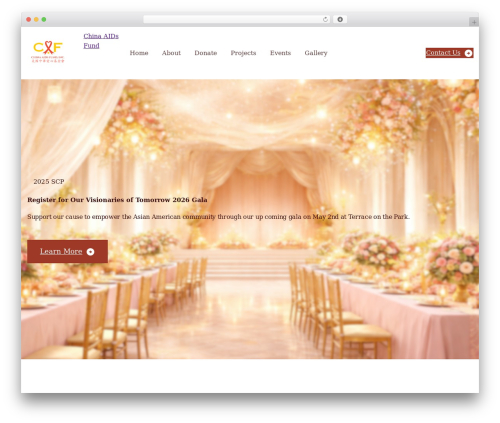Click the CAF logo image

click(48, 52)
